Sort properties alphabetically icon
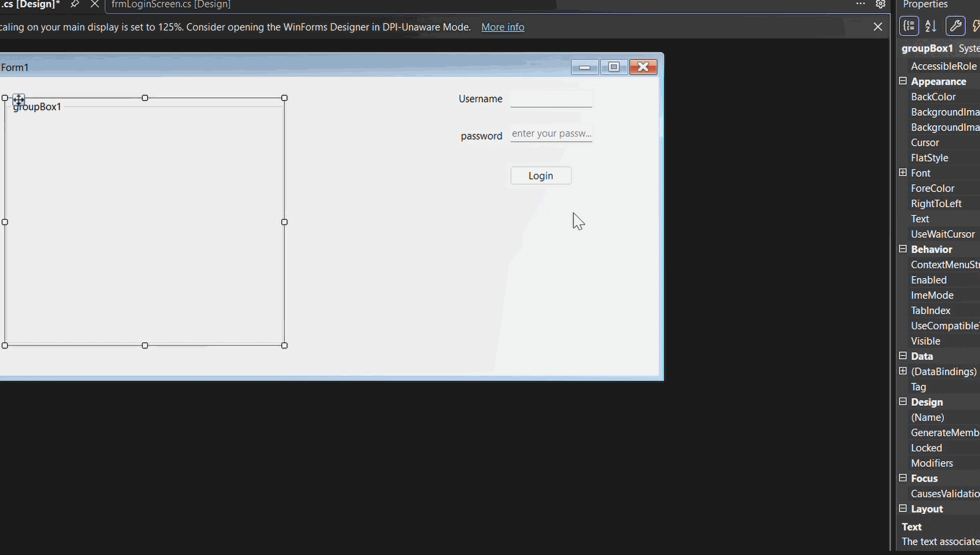 930,26
